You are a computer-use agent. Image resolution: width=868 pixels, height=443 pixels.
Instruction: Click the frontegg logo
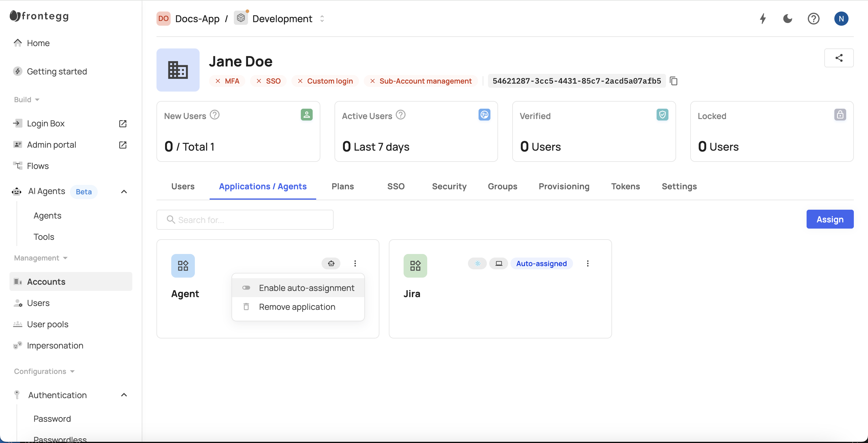point(38,16)
